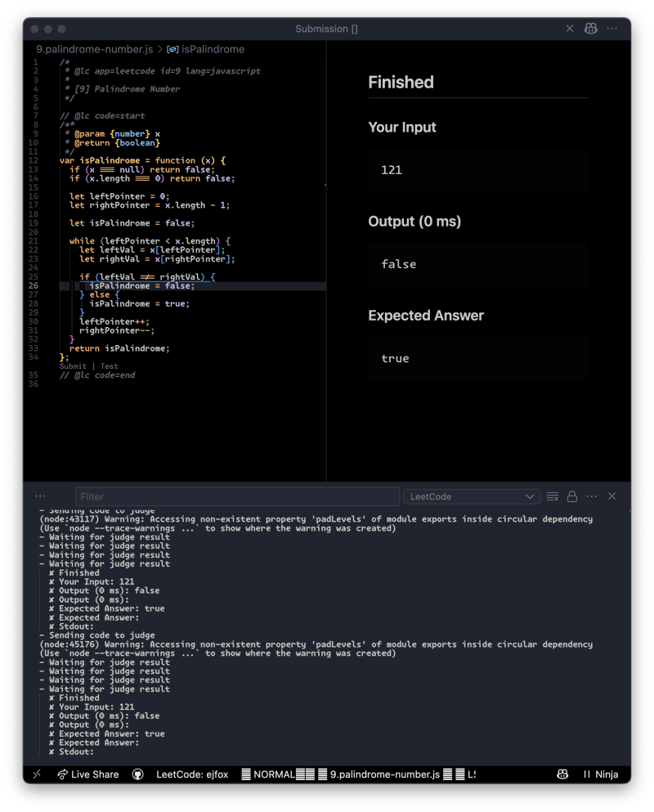Viewport: 654px width, 812px height.
Task: Click the isPalindrome breadcrumb chevron
Action: [160, 49]
